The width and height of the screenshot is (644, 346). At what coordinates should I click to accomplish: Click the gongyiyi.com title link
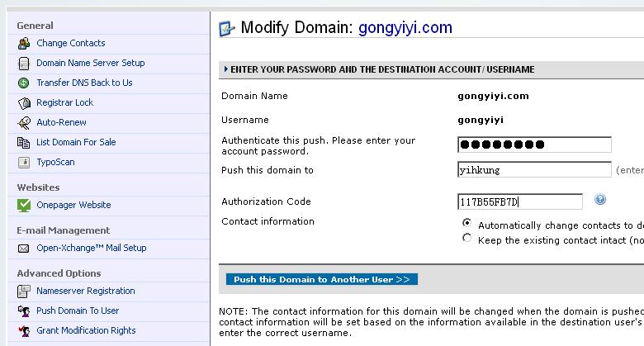(x=405, y=27)
